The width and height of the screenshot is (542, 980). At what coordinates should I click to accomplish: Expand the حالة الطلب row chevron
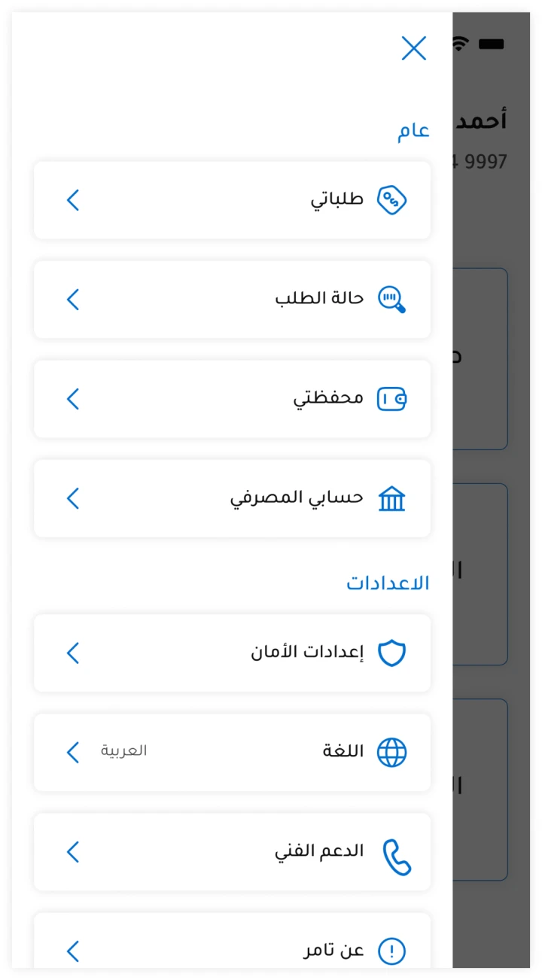coord(73,300)
